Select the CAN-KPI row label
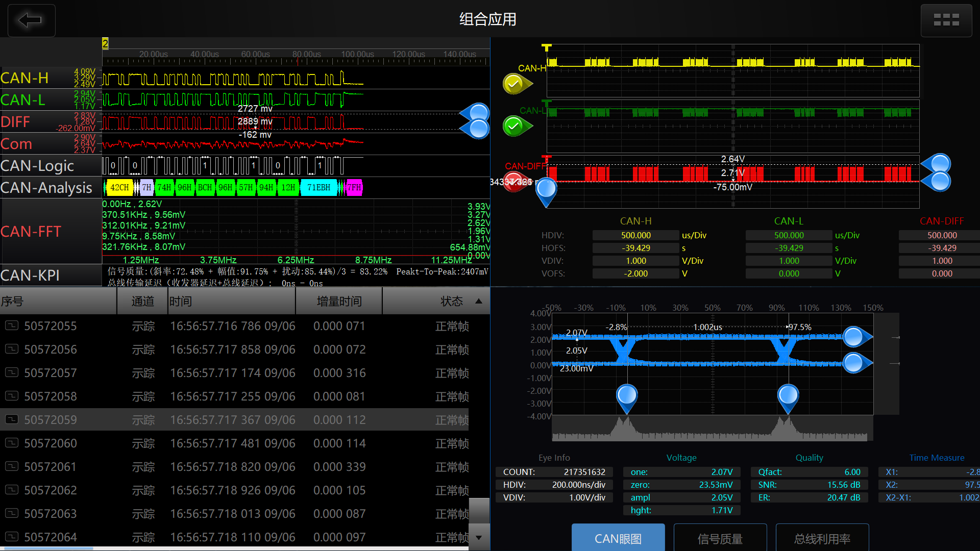Image resolution: width=980 pixels, height=551 pixels. (x=51, y=275)
